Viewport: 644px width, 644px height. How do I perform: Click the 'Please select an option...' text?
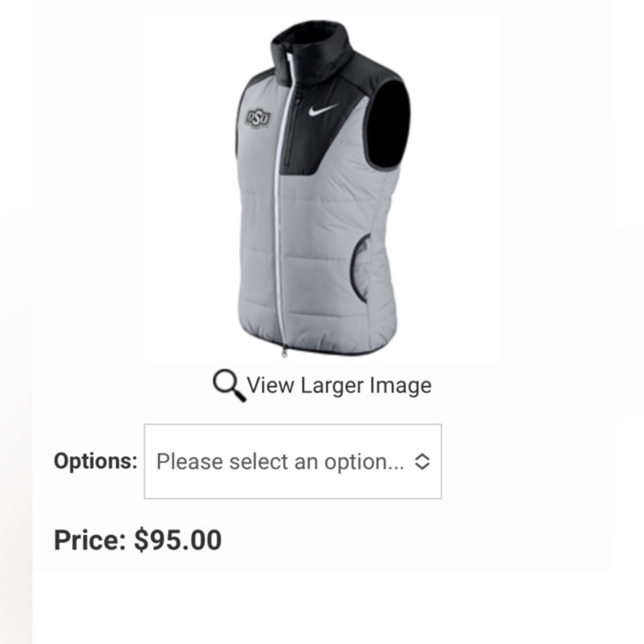[x=280, y=462]
